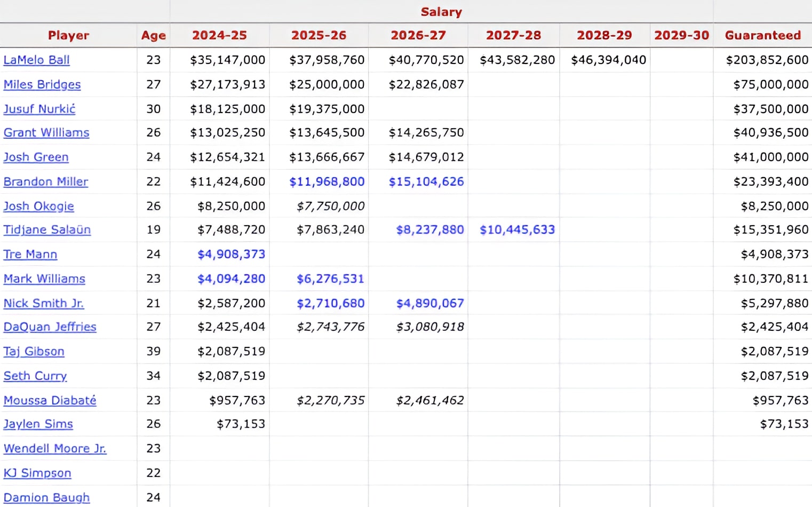This screenshot has height=507, width=812.
Task: Click the Miles Bridges player link
Action: click(42, 84)
